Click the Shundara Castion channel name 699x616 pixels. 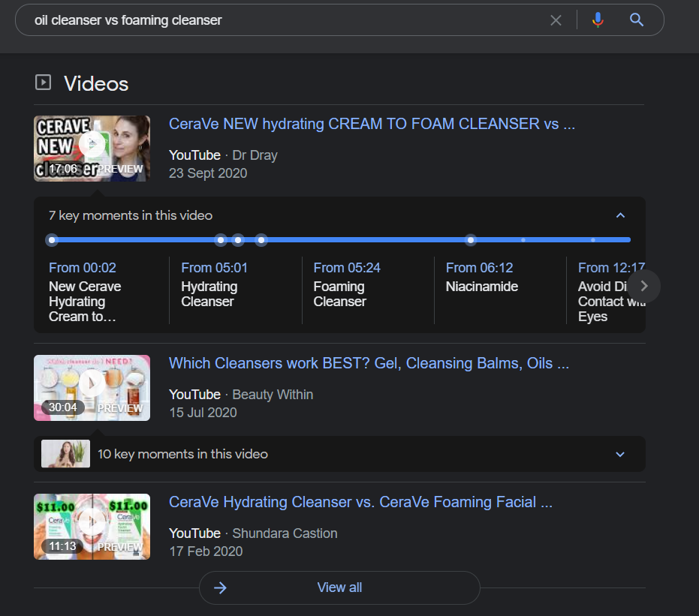click(x=285, y=533)
